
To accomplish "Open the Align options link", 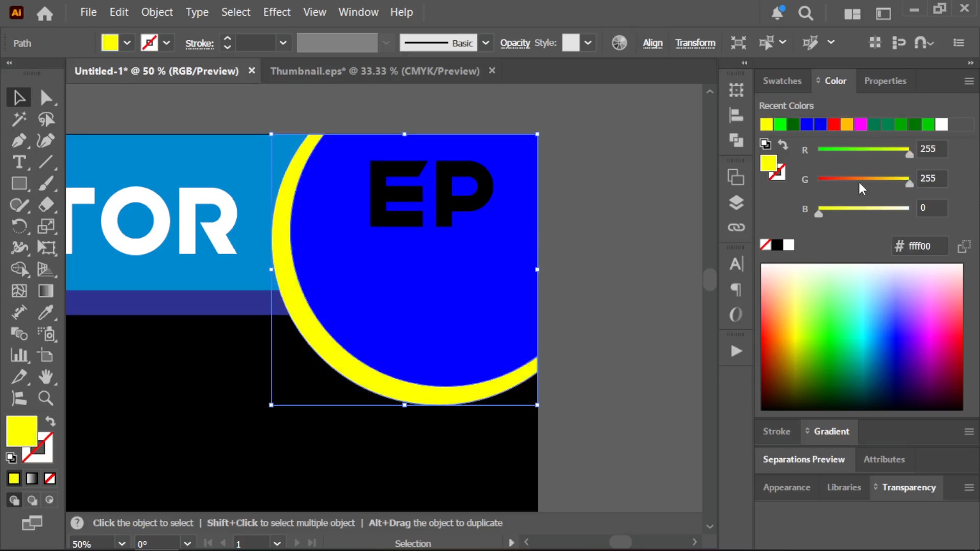I will (x=652, y=43).
